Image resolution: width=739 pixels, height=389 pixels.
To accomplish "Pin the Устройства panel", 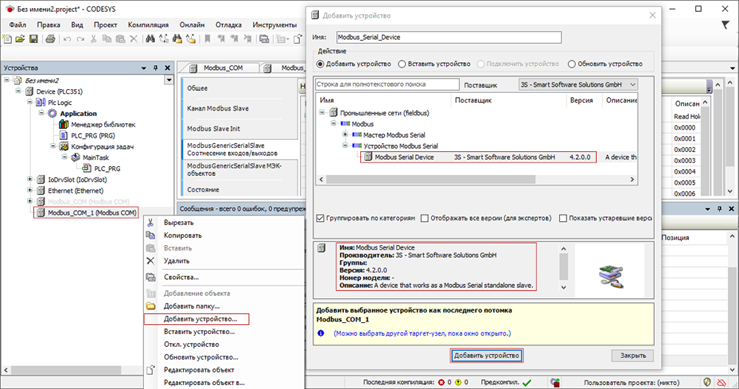I will pos(156,68).
